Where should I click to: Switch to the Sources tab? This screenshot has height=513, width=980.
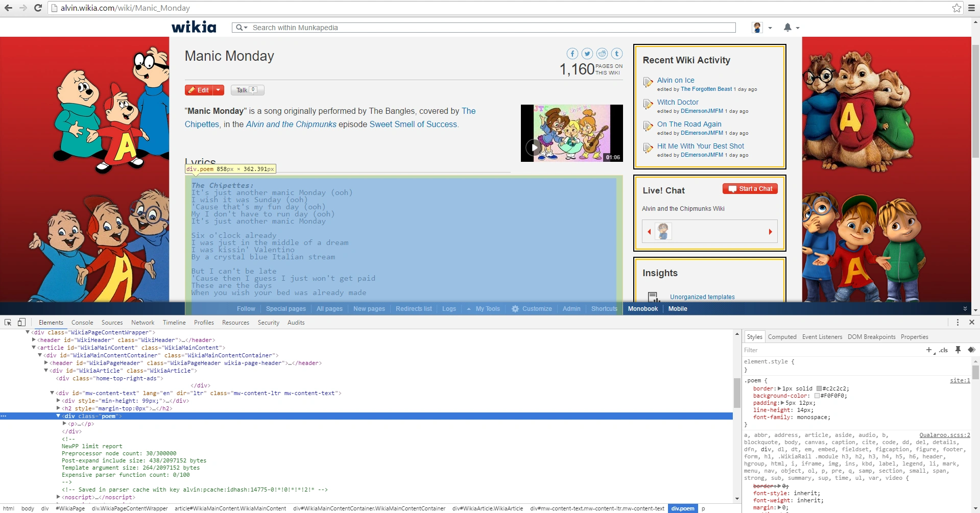(112, 323)
